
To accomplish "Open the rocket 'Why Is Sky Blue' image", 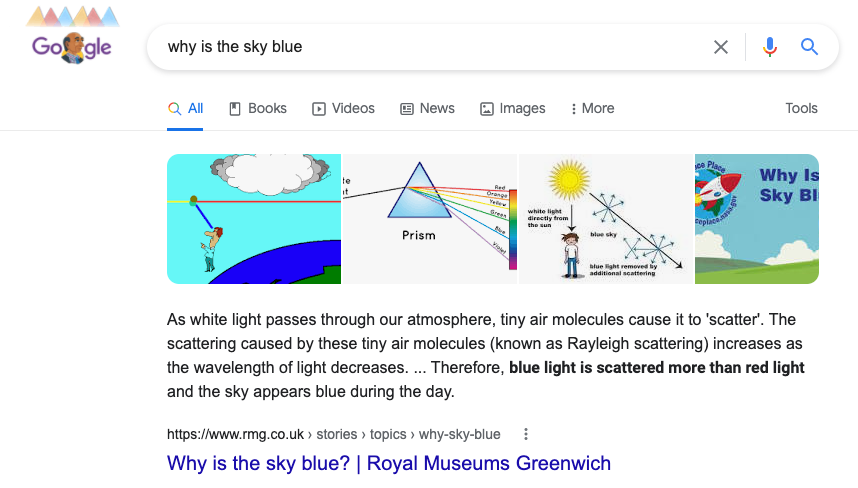I will [756, 218].
